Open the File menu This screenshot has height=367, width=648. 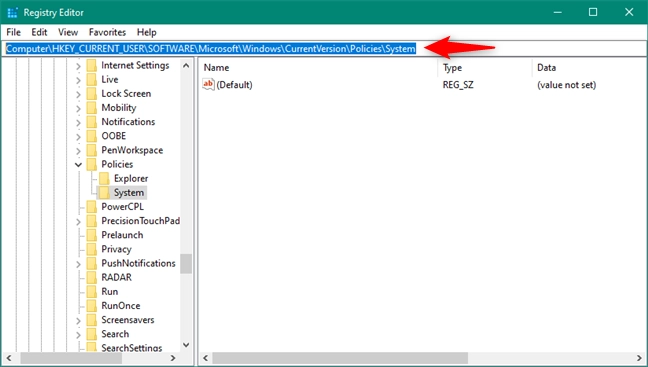click(13, 32)
